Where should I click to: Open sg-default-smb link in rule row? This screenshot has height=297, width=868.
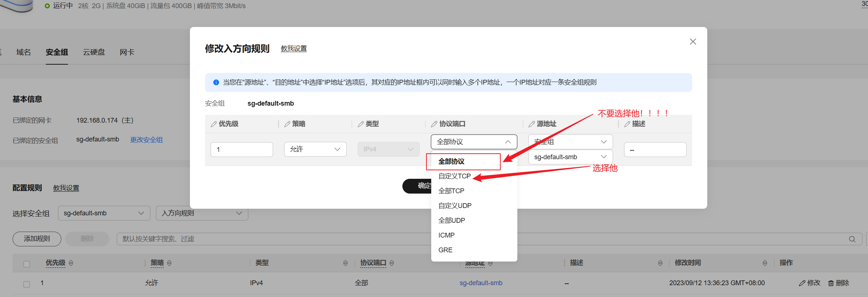tap(481, 283)
